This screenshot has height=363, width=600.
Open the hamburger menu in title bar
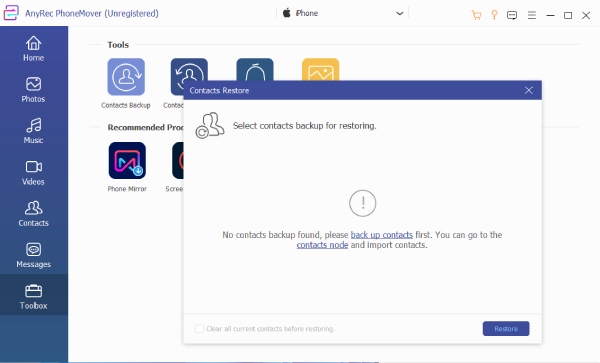click(532, 15)
